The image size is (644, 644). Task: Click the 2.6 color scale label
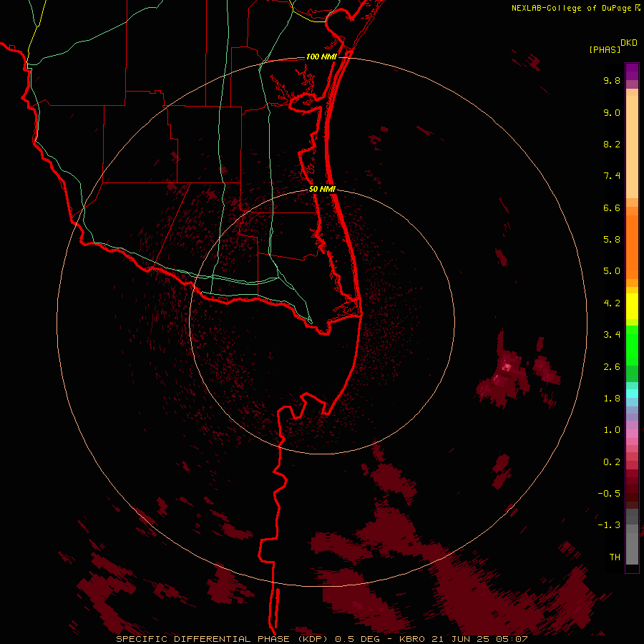[x=612, y=367]
